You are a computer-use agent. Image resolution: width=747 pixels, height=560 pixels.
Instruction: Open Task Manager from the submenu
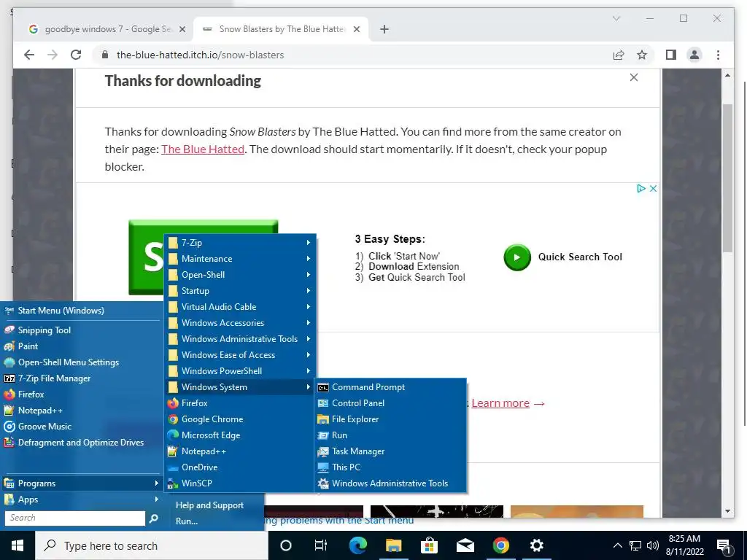[391, 451]
